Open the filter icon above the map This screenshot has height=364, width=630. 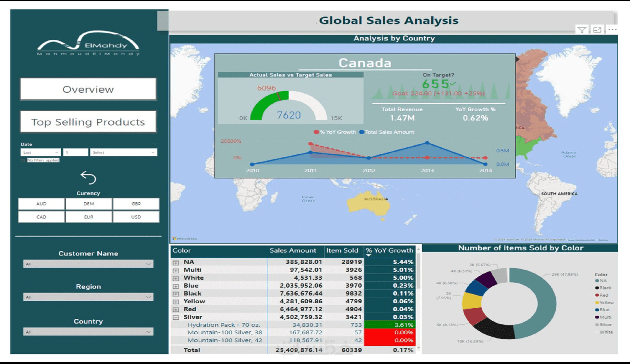coord(582,30)
